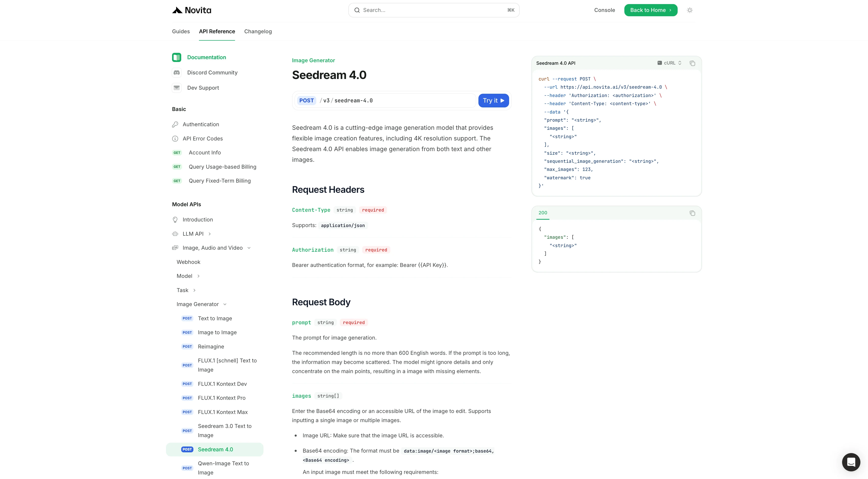The image size is (868, 479).
Task: Open the Documentation book icon
Action: 177,57
